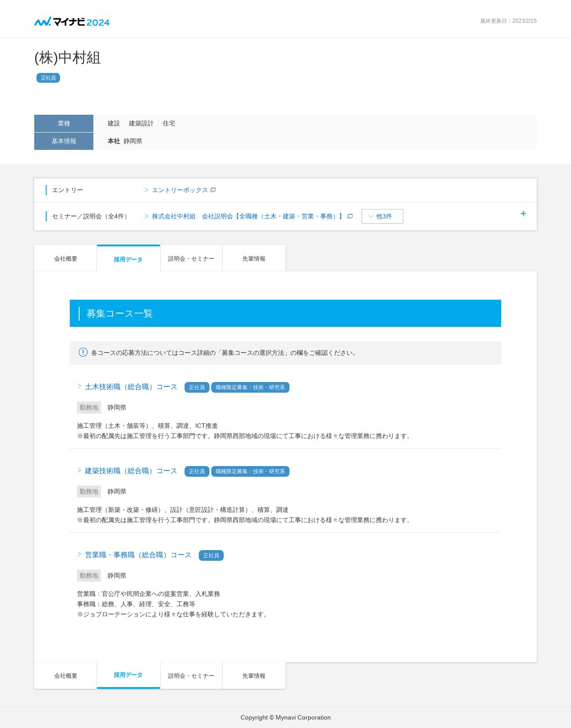This screenshot has width=571, height=728.
Task: Click the 最終更新日：2023/2/15 text
Action: (x=508, y=21)
